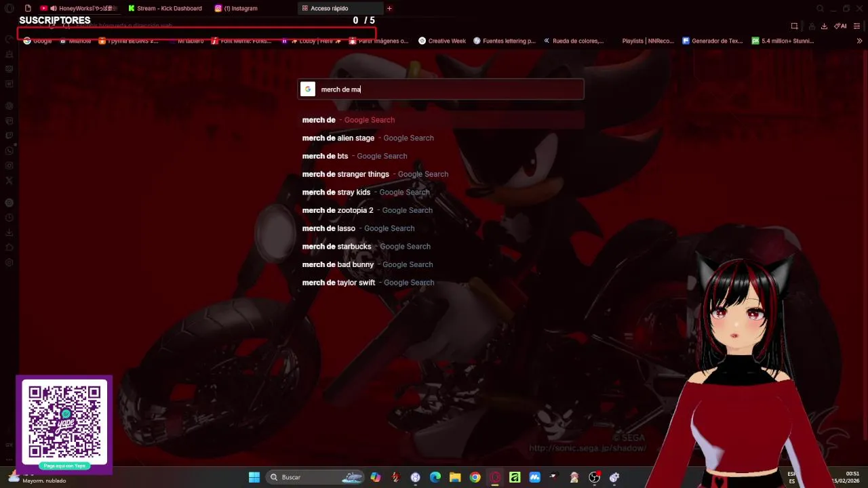
Task: Click the ESP language indicator in tray
Action: click(x=791, y=477)
